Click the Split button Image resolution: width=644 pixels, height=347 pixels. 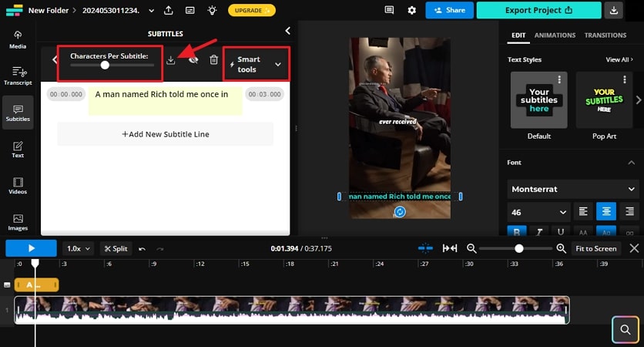pyautogui.click(x=116, y=249)
